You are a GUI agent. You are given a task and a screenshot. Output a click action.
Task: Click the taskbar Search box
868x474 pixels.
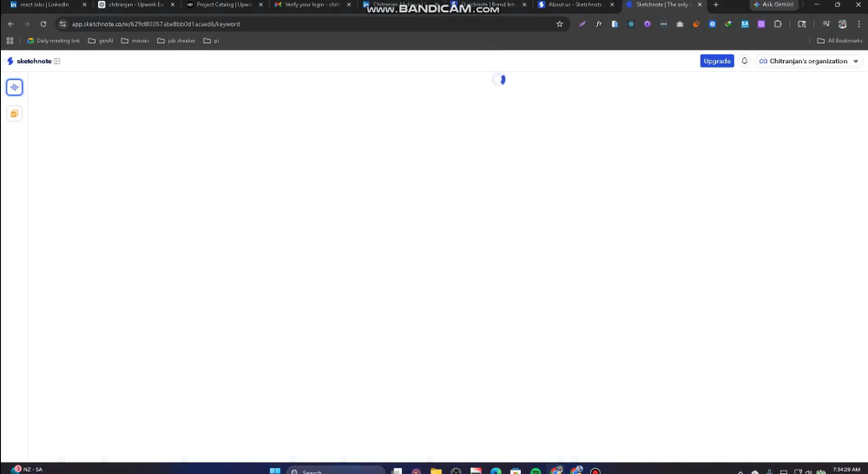335,471
